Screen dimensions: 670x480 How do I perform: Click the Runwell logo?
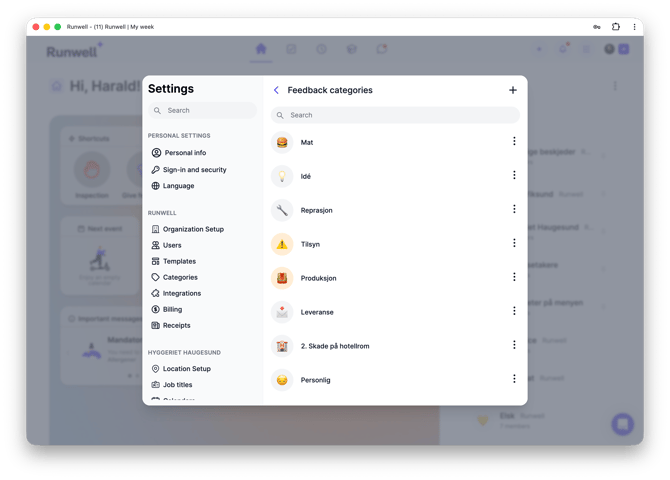[73, 51]
